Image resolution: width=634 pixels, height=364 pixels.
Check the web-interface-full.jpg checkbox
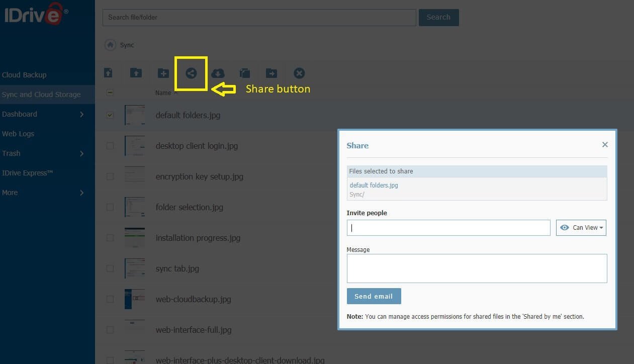110,330
